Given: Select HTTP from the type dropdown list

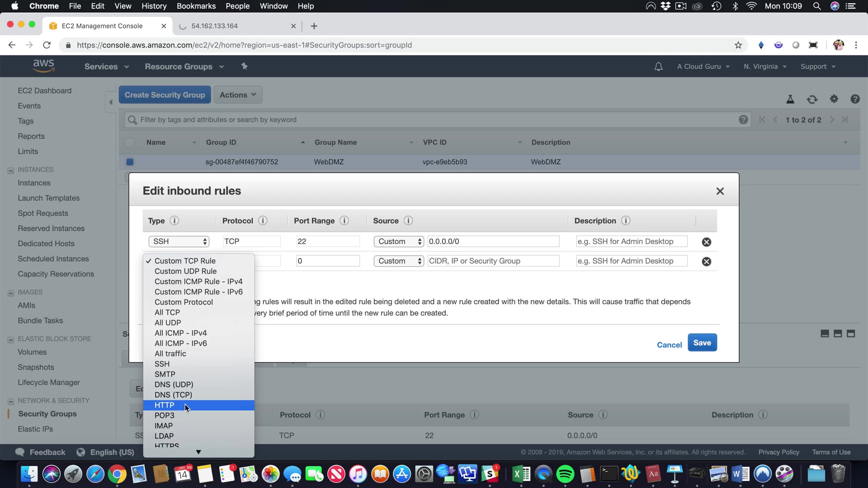Looking at the screenshot, I should (165, 405).
